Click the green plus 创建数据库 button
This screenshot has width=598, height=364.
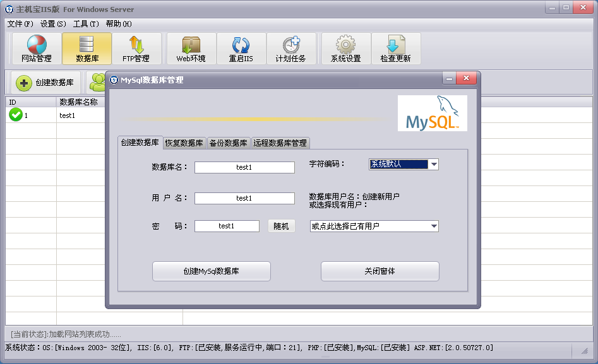[x=45, y=83]
